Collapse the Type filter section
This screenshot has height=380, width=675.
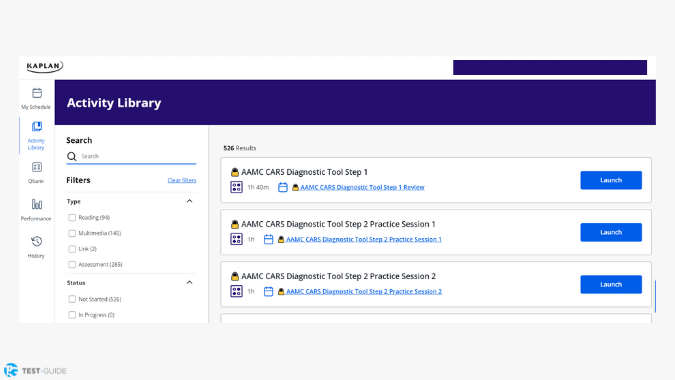pyautogui.click(x=189, y=201)
